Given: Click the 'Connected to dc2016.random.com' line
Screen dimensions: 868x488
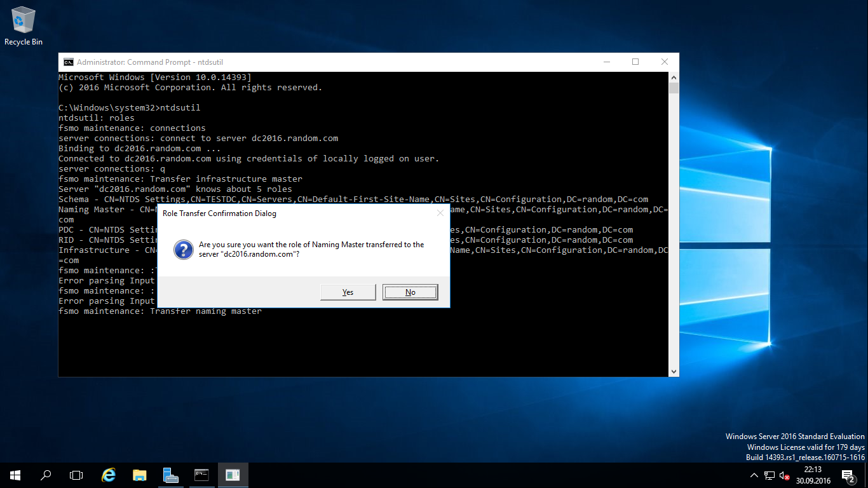Looking at the screenshot, I should [249, 159].
